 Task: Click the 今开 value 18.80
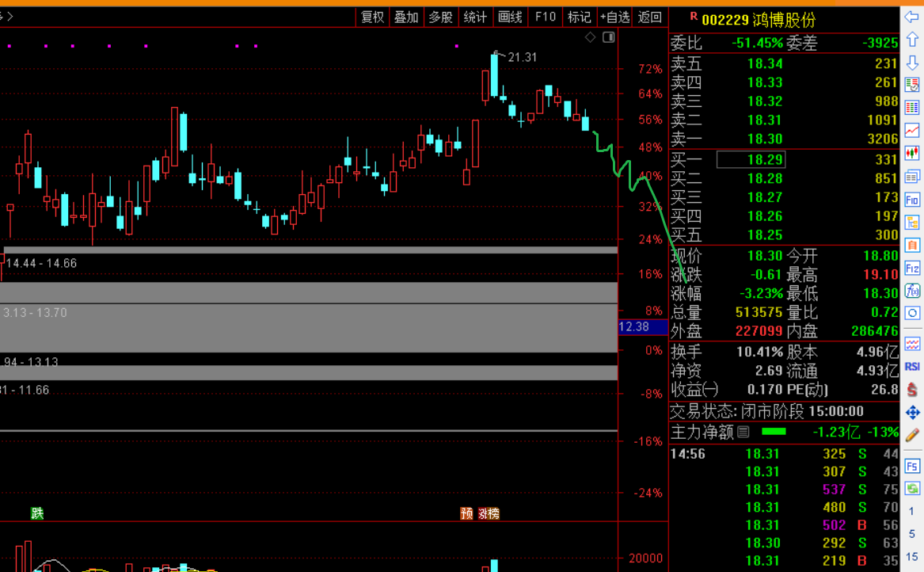coord(881,256)
